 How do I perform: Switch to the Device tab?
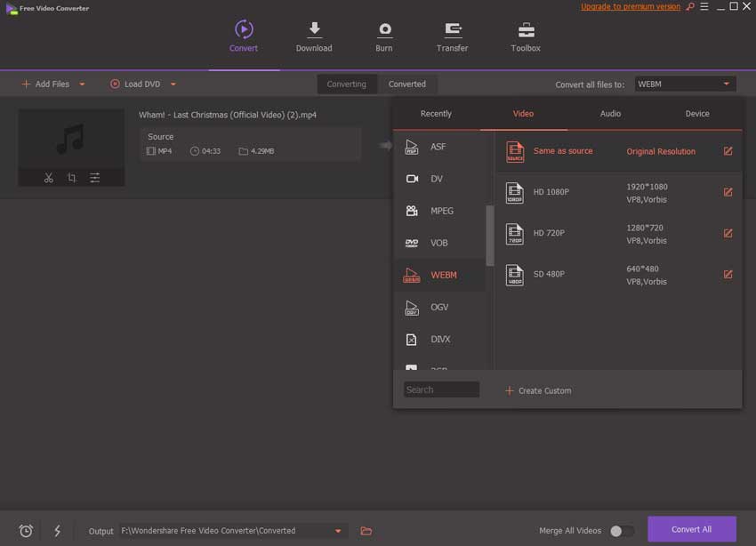coord(697,114)
